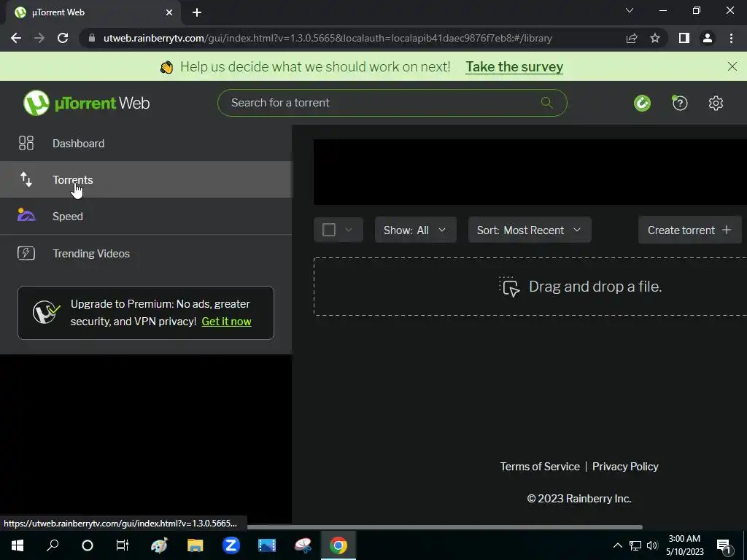The height and width of the screenshot is (560, 747).
Task: Open the Sort: Most Recent dropdown
Action: (530, 230)
